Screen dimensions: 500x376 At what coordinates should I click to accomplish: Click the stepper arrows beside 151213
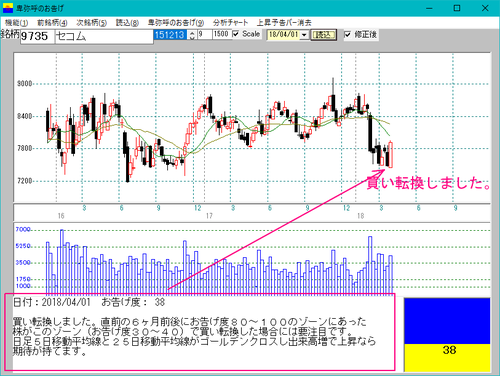click(x=192, y=35)
